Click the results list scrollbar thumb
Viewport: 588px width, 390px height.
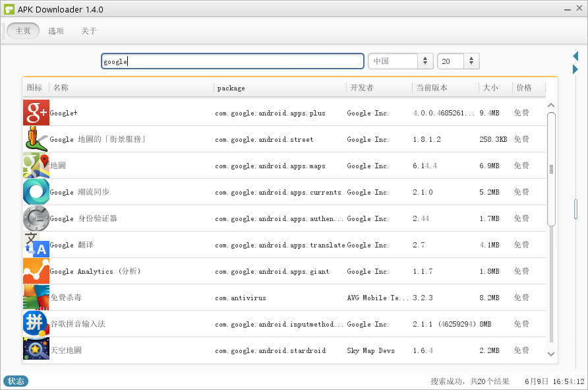(x=551, y=170)
